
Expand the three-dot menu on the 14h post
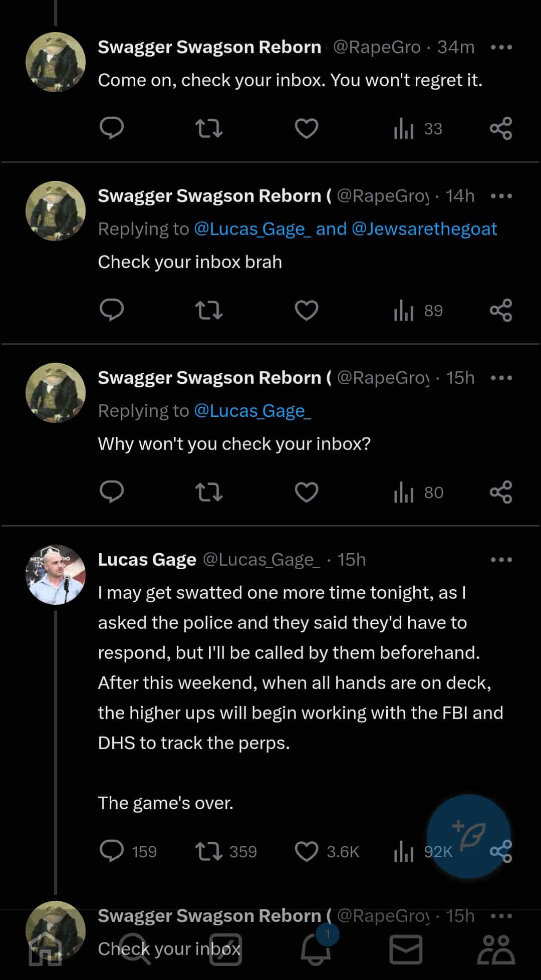click(501, 196)
